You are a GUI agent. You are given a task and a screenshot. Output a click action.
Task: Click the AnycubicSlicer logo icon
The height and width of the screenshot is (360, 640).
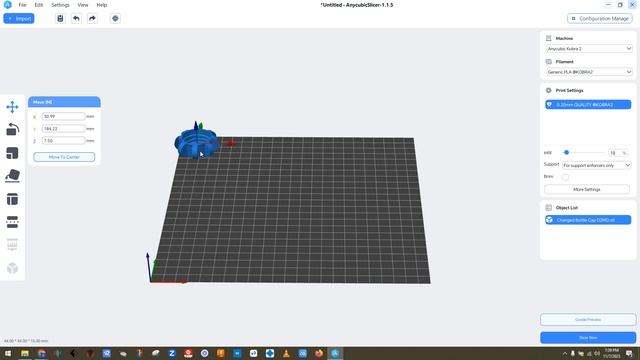pyautogui.click(x=7, y=5)
